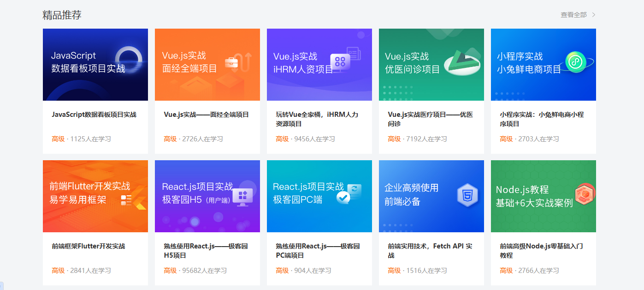This screenshot has height=290, width=644.
Task: Click the briefcase icon on 面经全端项目 banner
Action: 231,62
